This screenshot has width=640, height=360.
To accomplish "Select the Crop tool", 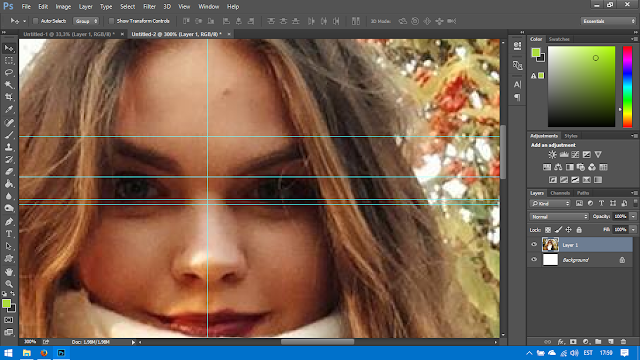I will point(9,97).
